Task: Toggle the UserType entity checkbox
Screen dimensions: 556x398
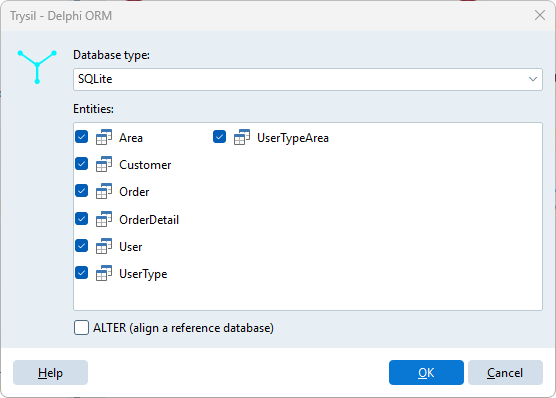Action: (x=82, y=273)
